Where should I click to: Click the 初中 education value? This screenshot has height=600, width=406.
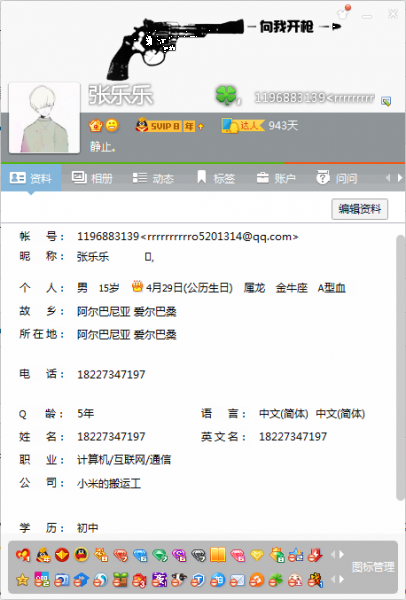tap(88, 528)
